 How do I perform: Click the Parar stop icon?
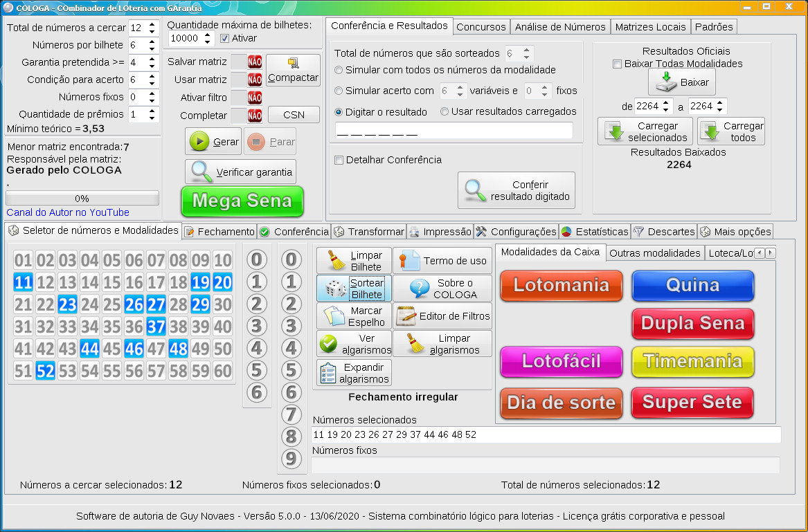point(256,142)
